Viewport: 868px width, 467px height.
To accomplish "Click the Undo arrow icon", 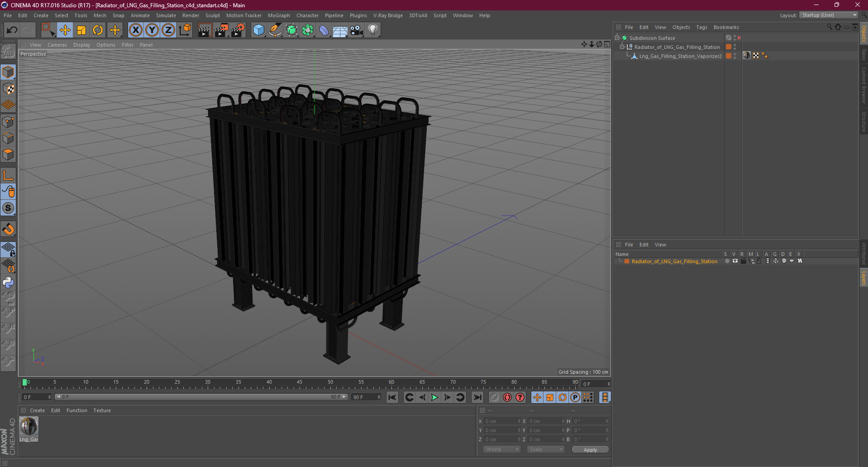I will (12, 30).
